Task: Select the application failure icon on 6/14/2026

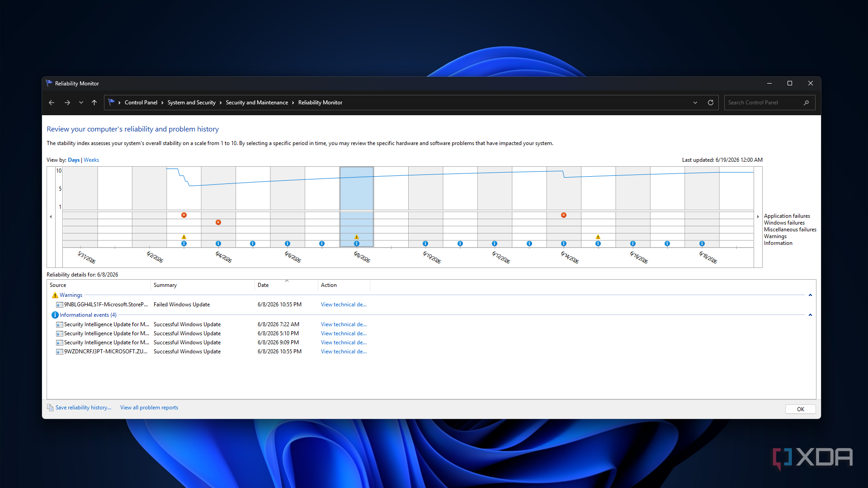Action: coord(564,215)
